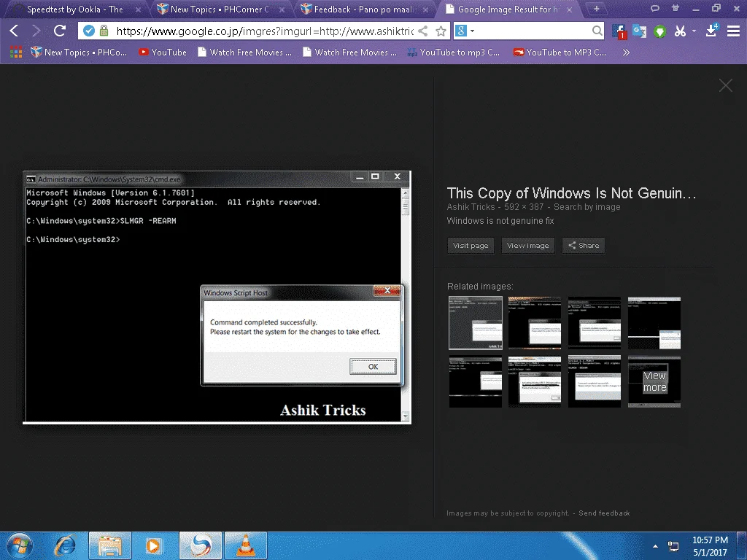Viewport: 747px width, 560px height.
Task: Click the Search by image link
Action: [587, 207]
